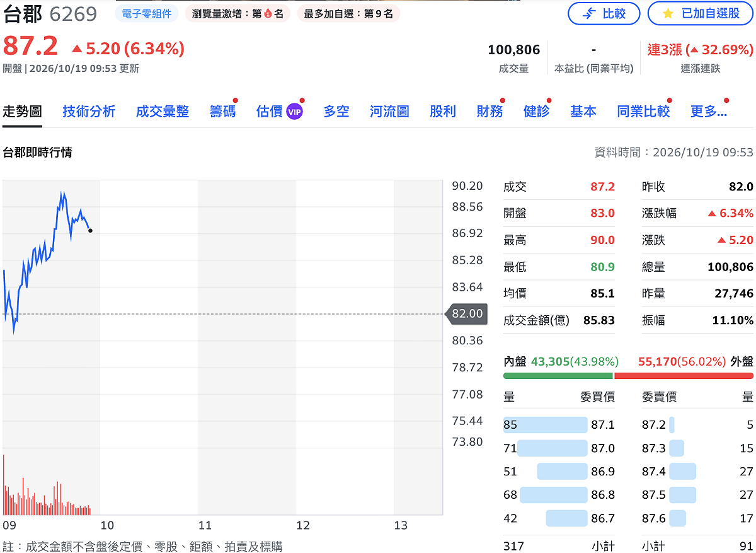This screenshot has height=553, width=756.
Task: Toggle 已加自選股 watchlist button
Action: coord(701,13)
